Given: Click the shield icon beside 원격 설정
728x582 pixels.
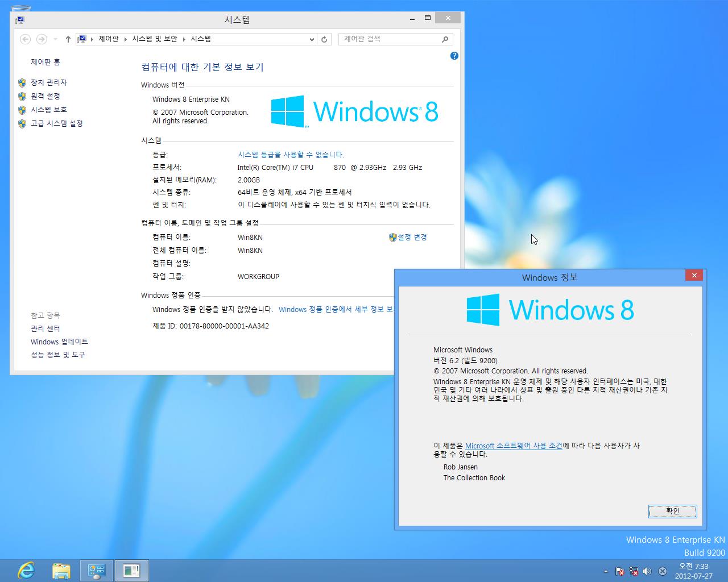Looking at the screenshot, I should pyautogui.click(x=22, y=96).
